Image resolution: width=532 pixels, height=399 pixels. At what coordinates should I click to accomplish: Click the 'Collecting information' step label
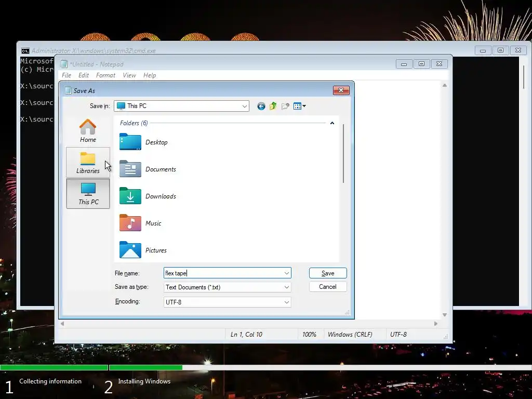click(50, 381)
